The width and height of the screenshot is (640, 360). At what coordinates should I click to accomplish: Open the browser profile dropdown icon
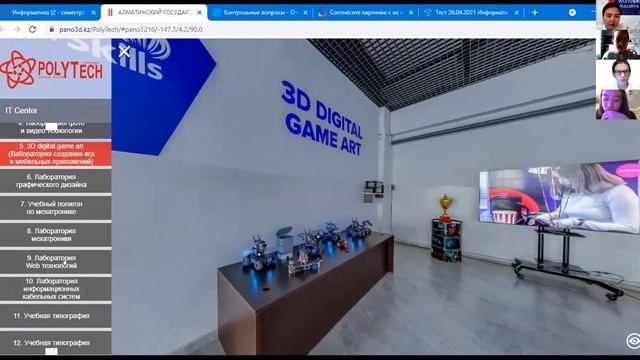point(572,13)
